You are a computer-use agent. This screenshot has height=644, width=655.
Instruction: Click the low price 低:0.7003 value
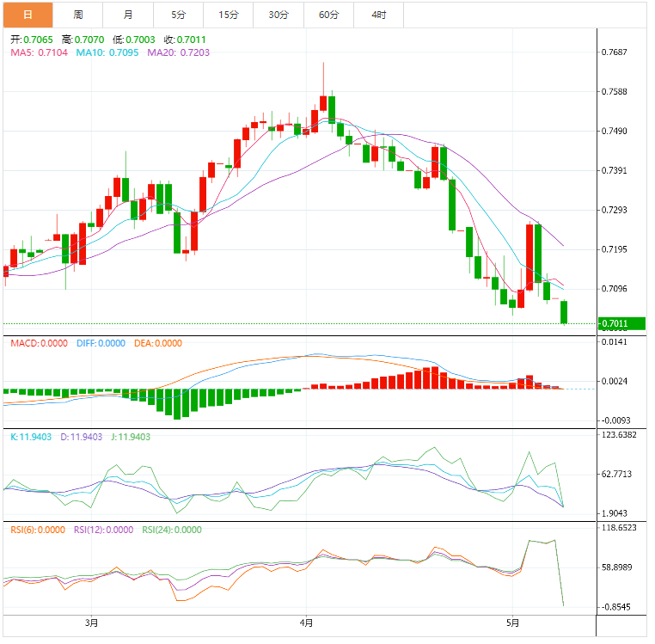[134, 40]
